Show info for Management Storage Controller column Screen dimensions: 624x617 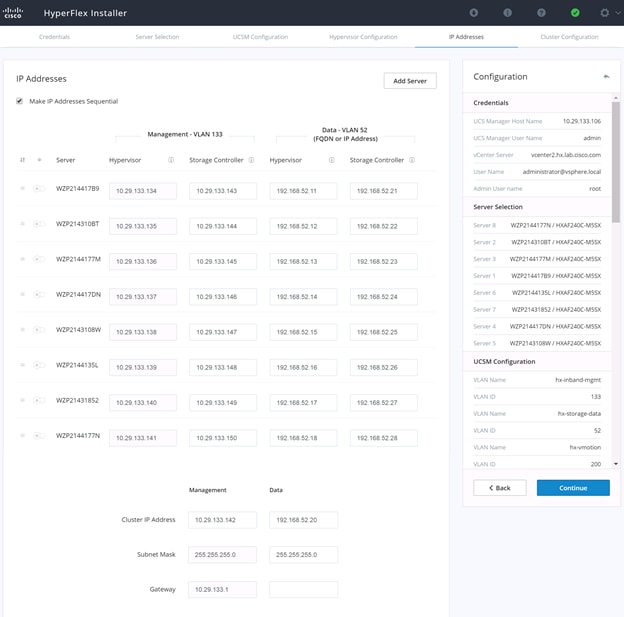point(251,160)
